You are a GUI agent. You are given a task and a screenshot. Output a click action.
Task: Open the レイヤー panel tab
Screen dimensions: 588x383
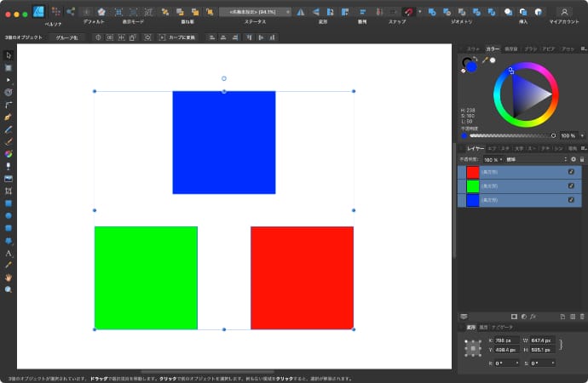[x=475, y=148]
